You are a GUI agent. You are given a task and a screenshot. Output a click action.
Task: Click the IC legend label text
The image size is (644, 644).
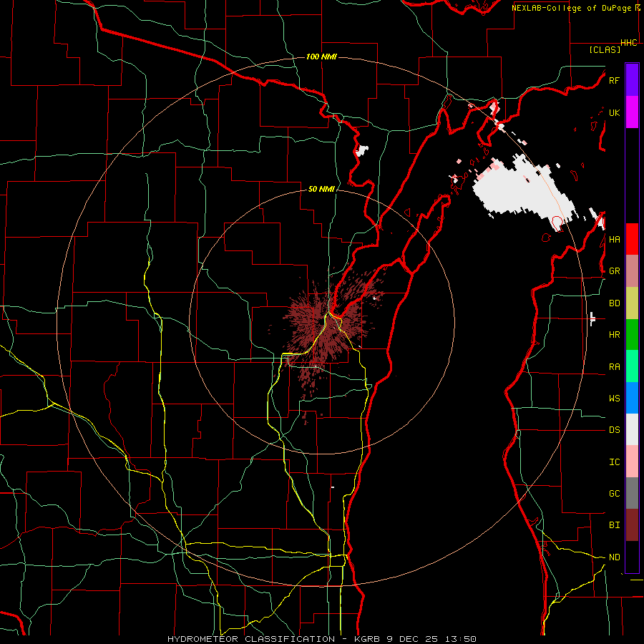click(614, 462)
